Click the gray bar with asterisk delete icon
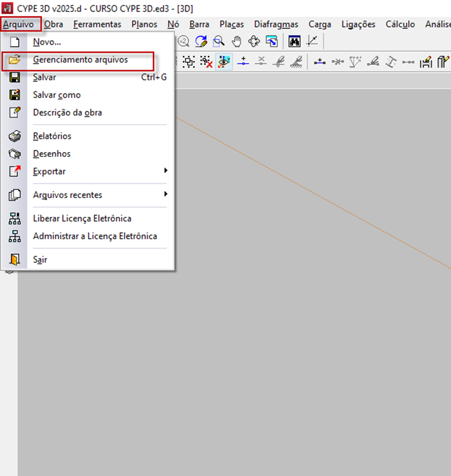The image size is (451, 476). point(337,62)
